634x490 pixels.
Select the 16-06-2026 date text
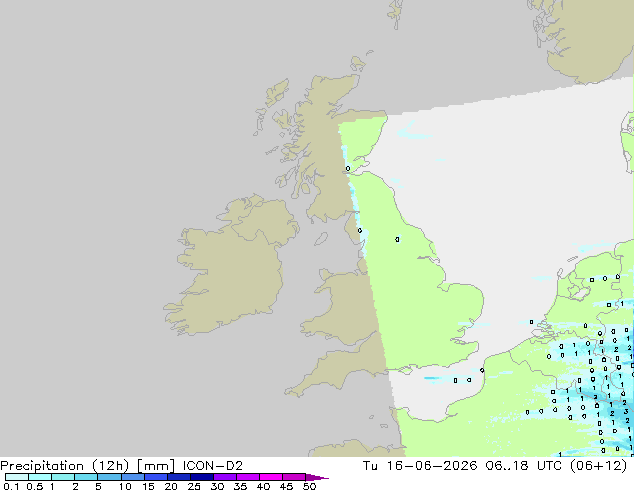click(x=431, y=466)
